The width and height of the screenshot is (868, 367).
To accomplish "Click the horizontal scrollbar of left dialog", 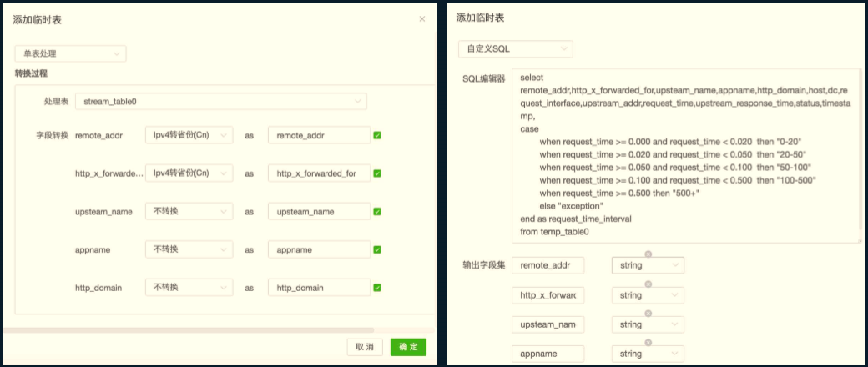I will tap(189, 330).
